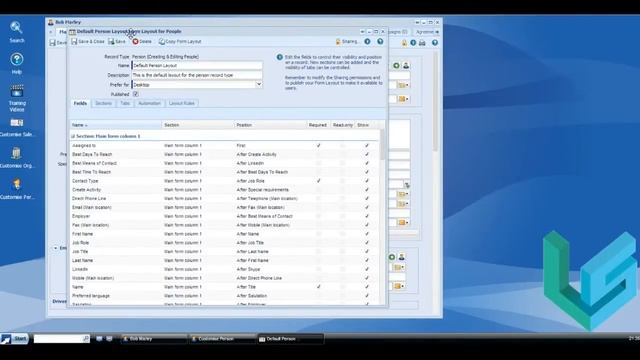Click the lower person icon in Bob Marley window
640x360 pixels.
pyautogui.click(x=401, y=257)
